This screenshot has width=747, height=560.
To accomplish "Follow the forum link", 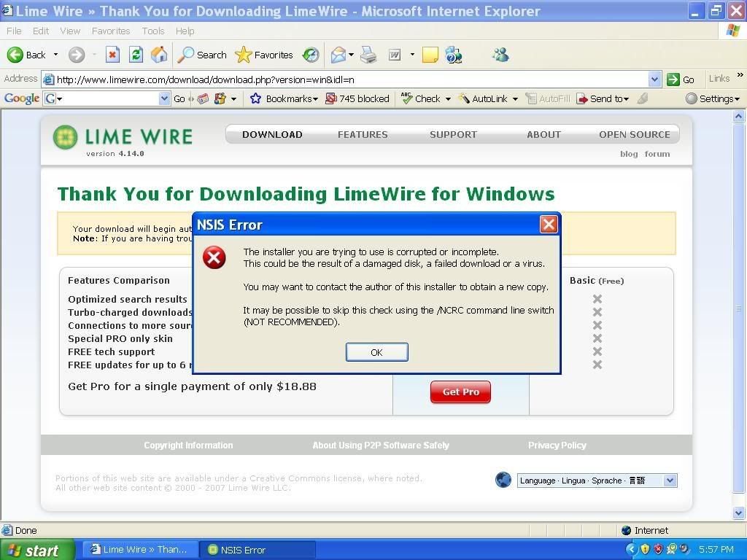I will 657,154.
